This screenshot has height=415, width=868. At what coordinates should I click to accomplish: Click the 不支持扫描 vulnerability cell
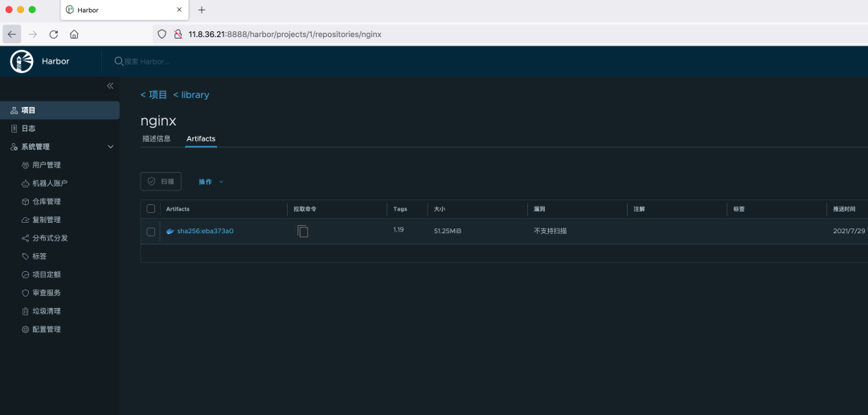tap(551, 231)
